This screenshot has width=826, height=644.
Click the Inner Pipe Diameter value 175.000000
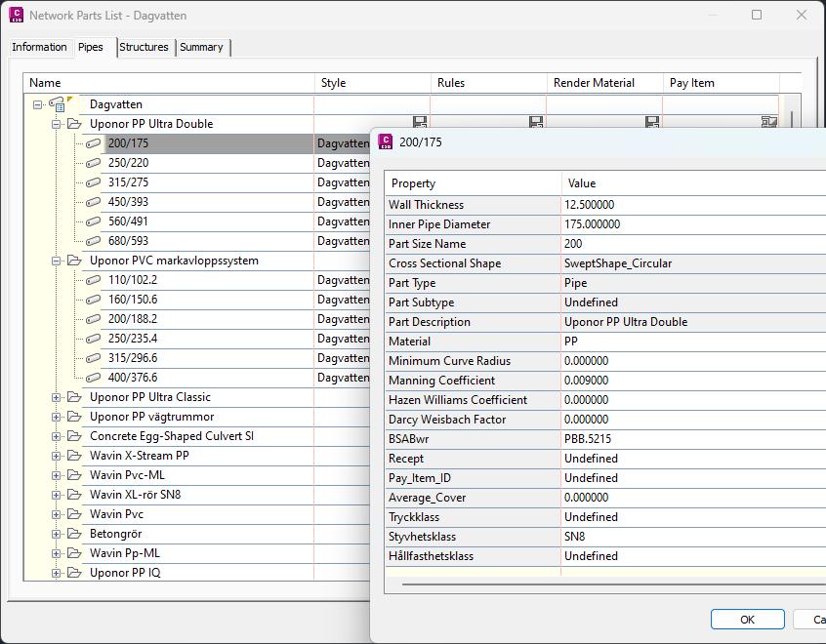point(592,223)
